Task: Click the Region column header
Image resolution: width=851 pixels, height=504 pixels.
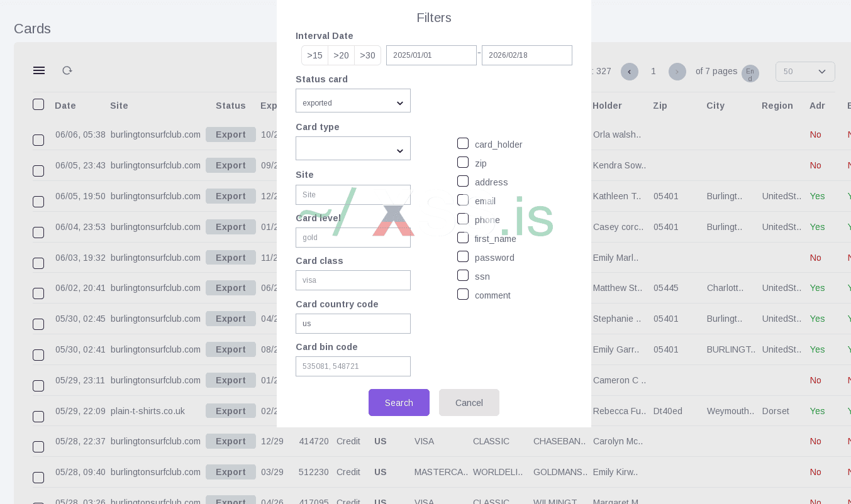Action: (777, 106)
